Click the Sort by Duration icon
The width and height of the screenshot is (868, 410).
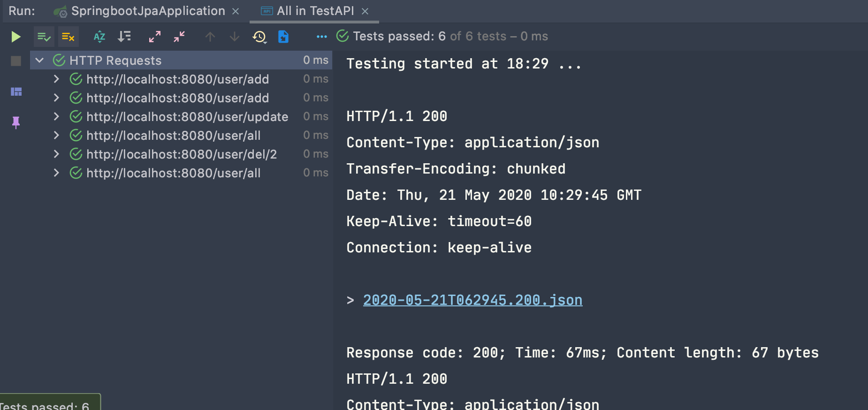[124, 37]
